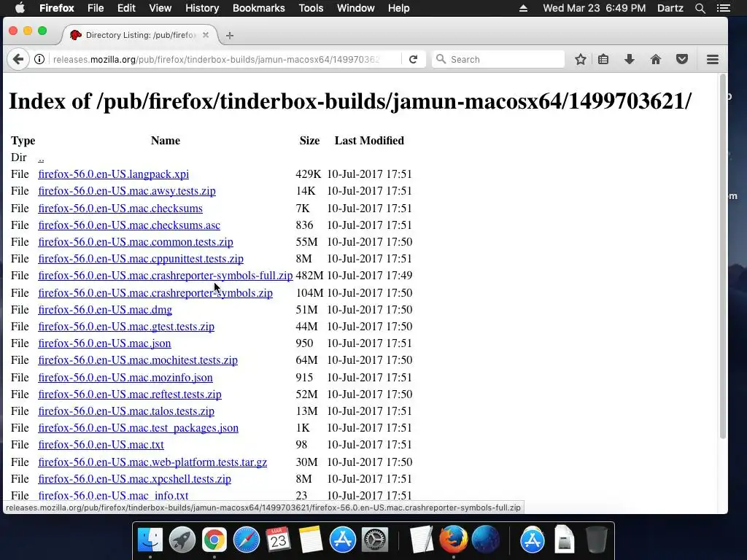Launch Launchpad rocket icon in Dock
Viewport: 747px width, 560px height.
(x=182, y=540)
